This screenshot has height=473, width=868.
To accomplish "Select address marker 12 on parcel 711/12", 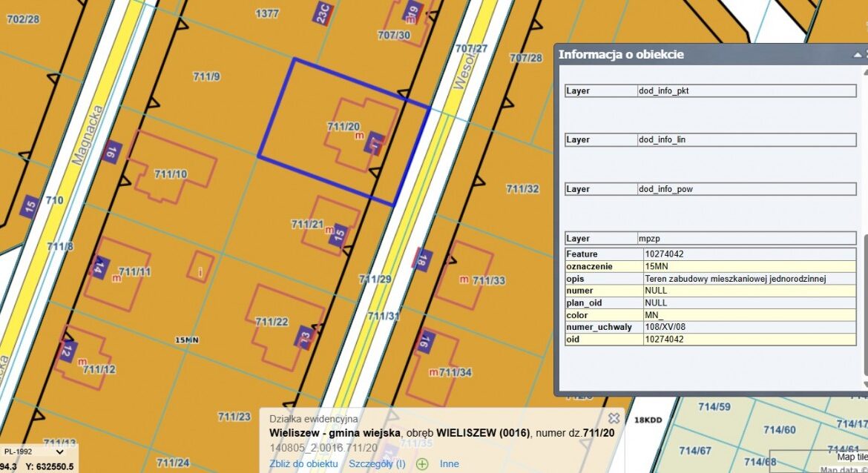I will point(67,351).
